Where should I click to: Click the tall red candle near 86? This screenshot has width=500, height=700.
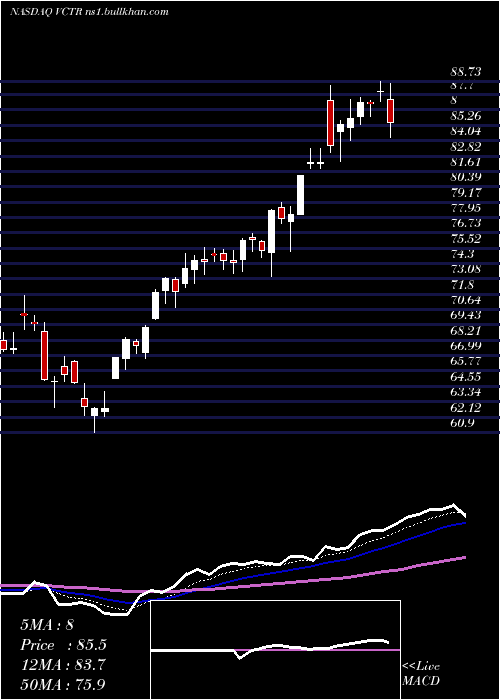[x=330, y=123]
